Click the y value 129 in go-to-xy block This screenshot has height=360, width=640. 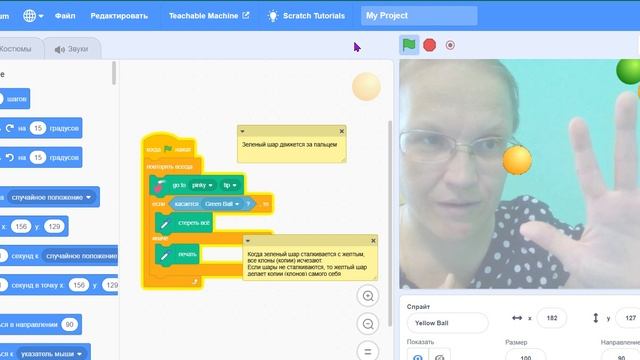tap(54, 226)
